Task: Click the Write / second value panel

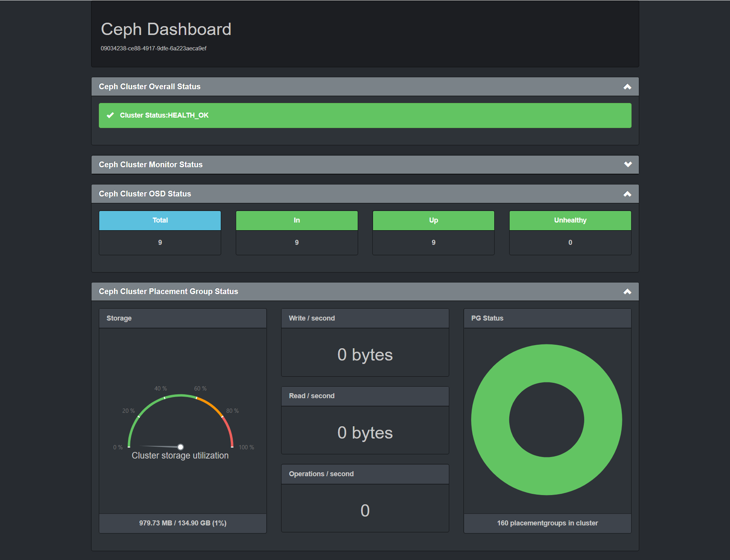Action: coord(365,354)
